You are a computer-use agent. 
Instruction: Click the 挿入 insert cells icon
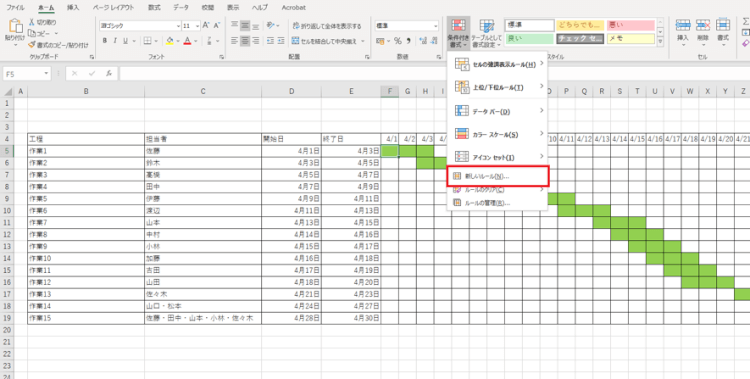[x=683, y=31]
